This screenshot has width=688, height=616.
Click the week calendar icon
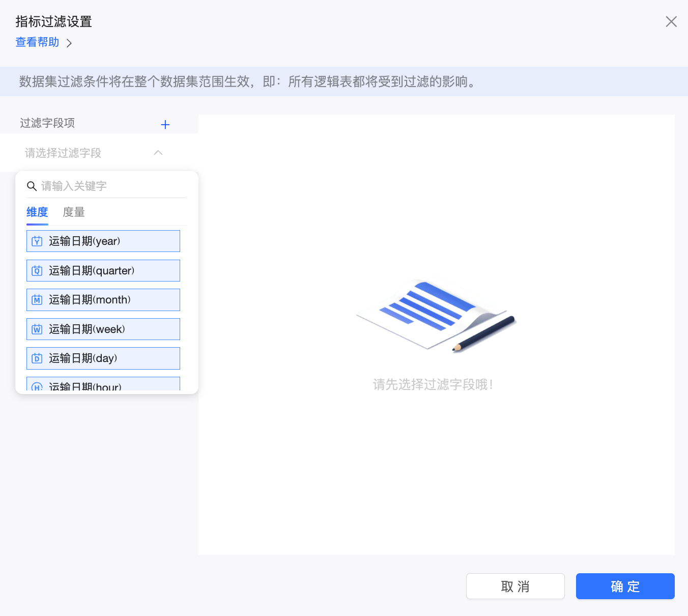tap(37, 329)
